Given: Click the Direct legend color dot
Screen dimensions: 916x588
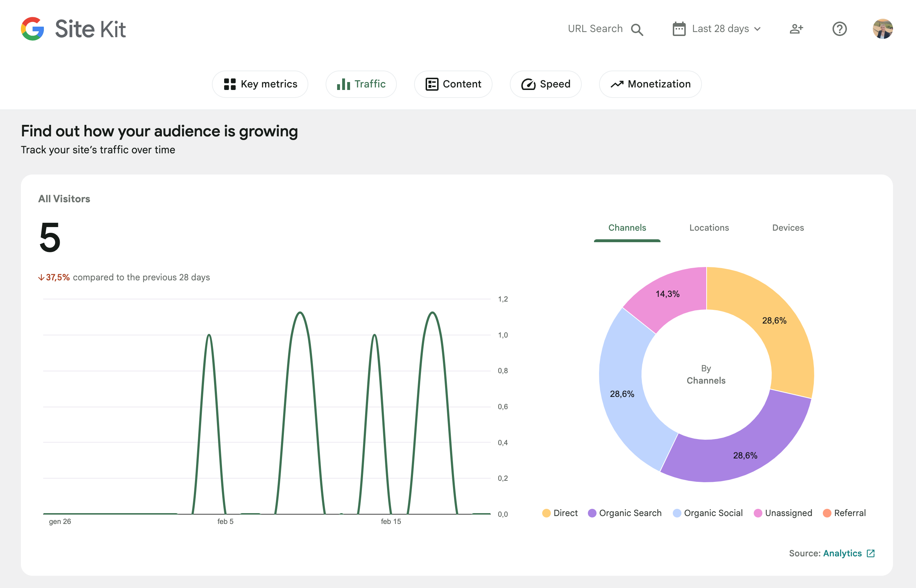Looking at the screenshot, I should (x=546, y=513).
